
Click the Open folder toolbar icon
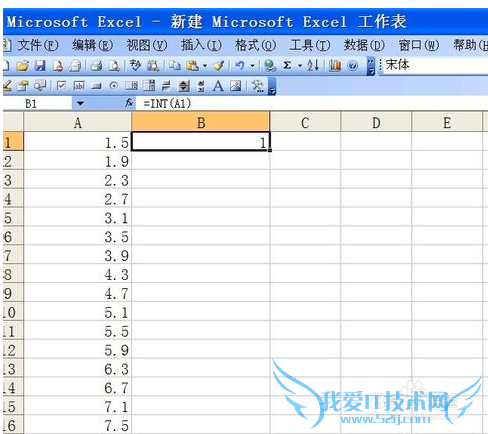(22, 66)
